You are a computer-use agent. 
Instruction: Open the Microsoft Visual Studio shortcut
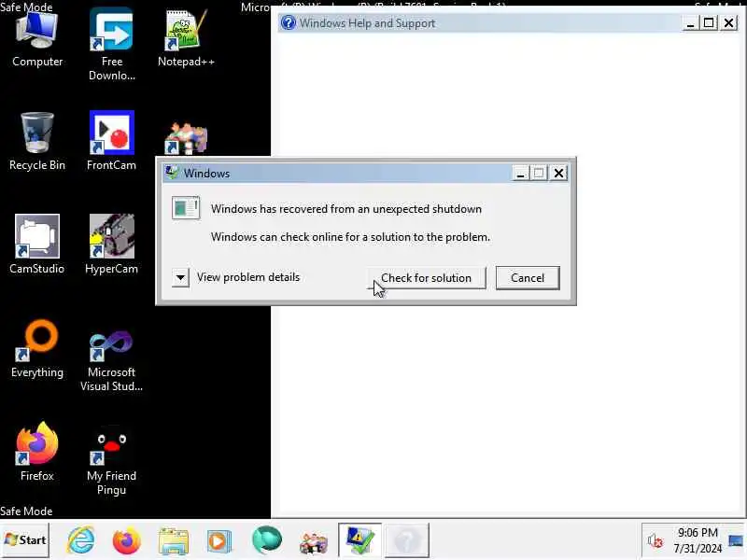coord(111,360)
